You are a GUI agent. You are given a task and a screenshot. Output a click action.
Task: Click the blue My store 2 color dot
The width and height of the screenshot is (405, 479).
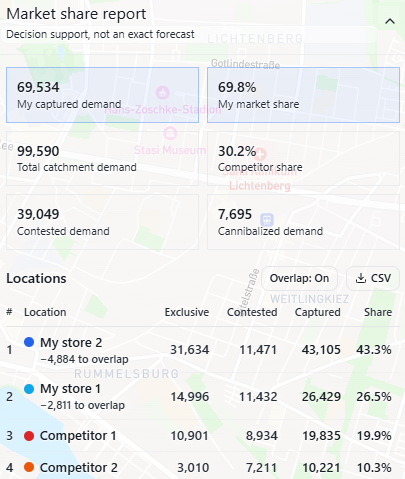click(29, 342)
